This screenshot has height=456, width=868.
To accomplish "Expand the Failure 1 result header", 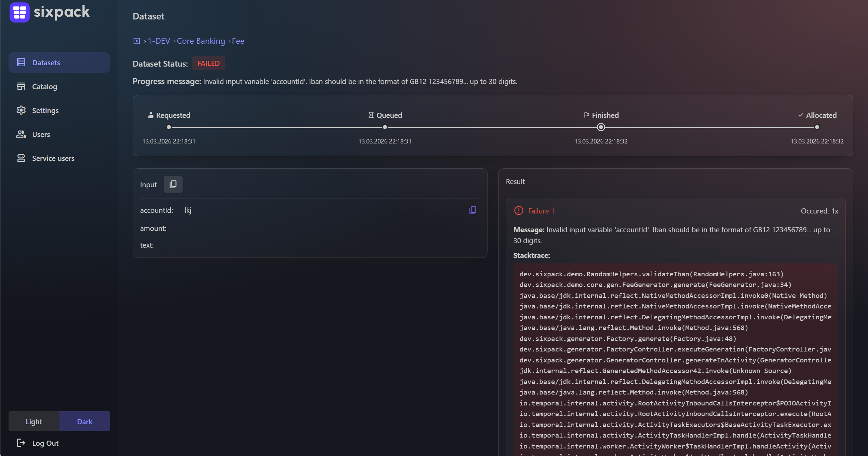I will pyautogui.click(x=541, y=211).
